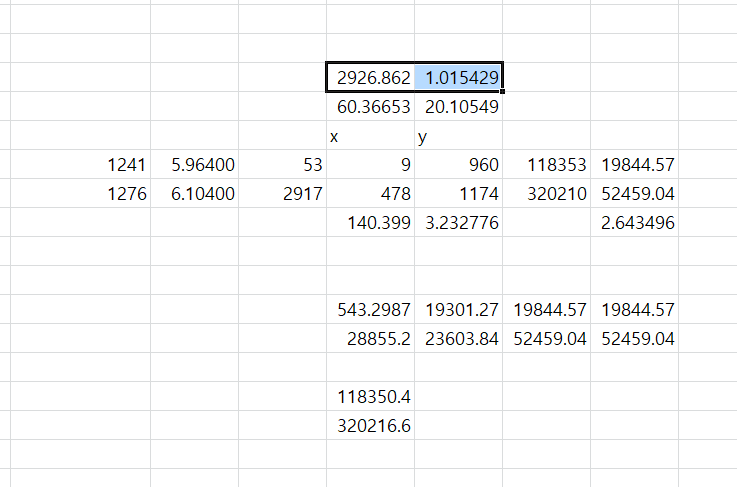Click the cell with value 1241

107,165
